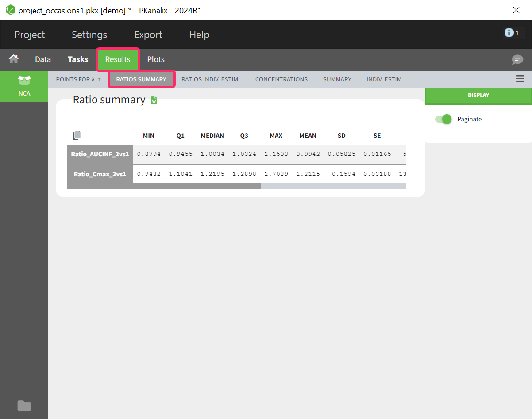Open the Project menu

click(30, 35)
